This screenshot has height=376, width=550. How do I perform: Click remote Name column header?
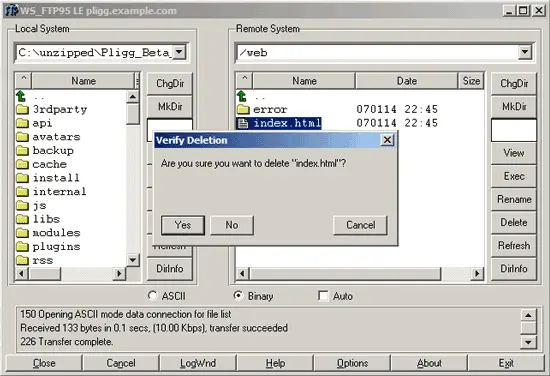point(304,81)
